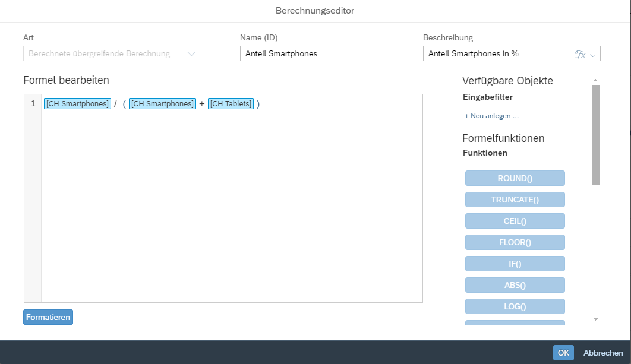Insert the IF() function
Image resolution: width=631 pixels, height=364 pixels.
[x=515, y=264]
